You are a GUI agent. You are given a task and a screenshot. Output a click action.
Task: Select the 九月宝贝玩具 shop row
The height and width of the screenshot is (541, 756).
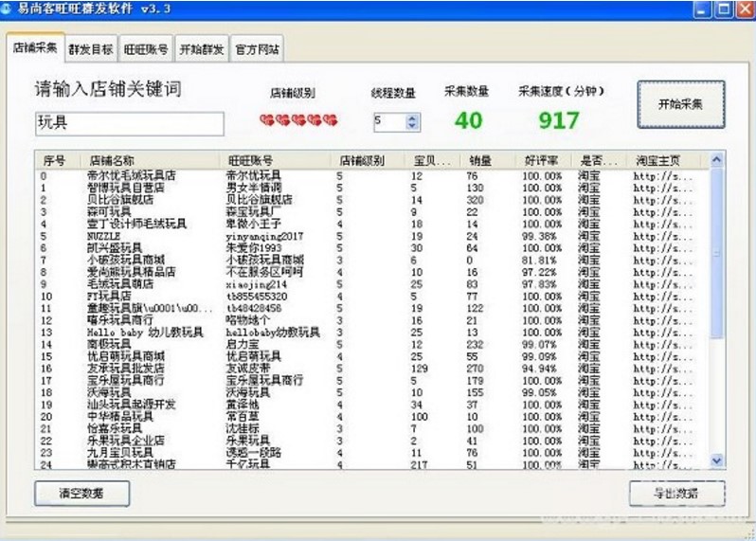point(371,453)
